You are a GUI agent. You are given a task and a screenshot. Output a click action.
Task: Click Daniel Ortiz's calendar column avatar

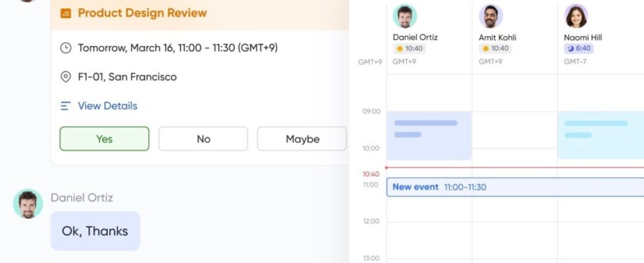tap(405, 16)
